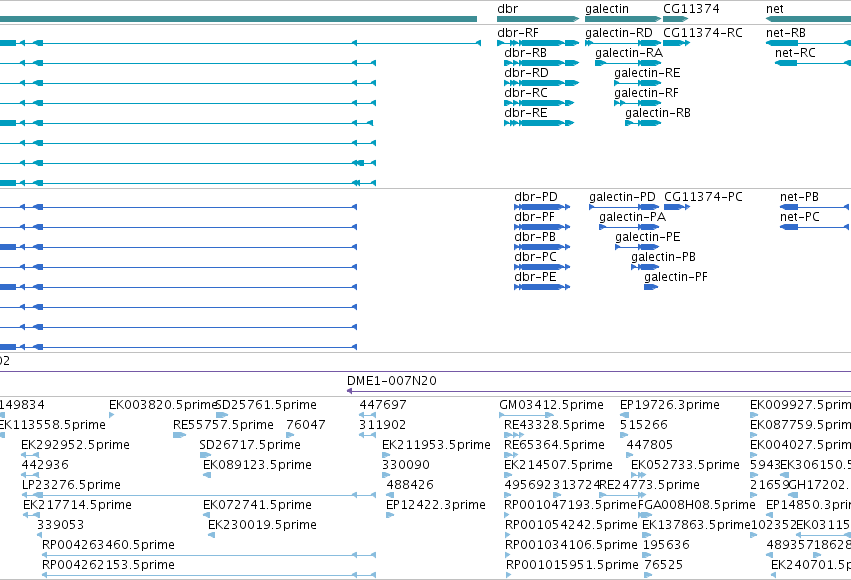Viewport: 851px width, 580px height.
Task: Select EST RE55757.5prime
Action: click(x=223, y=425)
